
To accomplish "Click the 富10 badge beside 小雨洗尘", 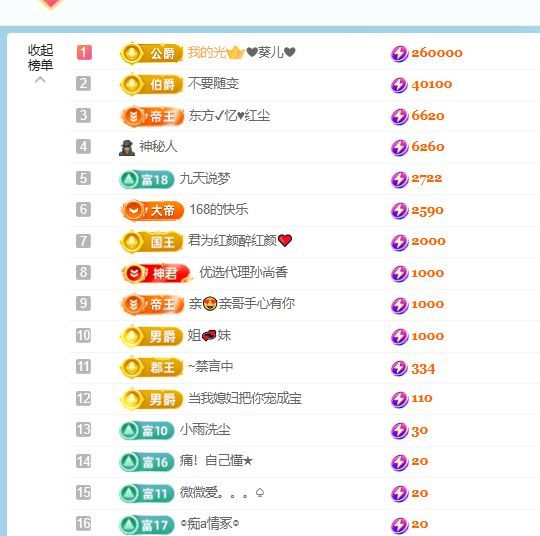I will (x=147, y=430).
